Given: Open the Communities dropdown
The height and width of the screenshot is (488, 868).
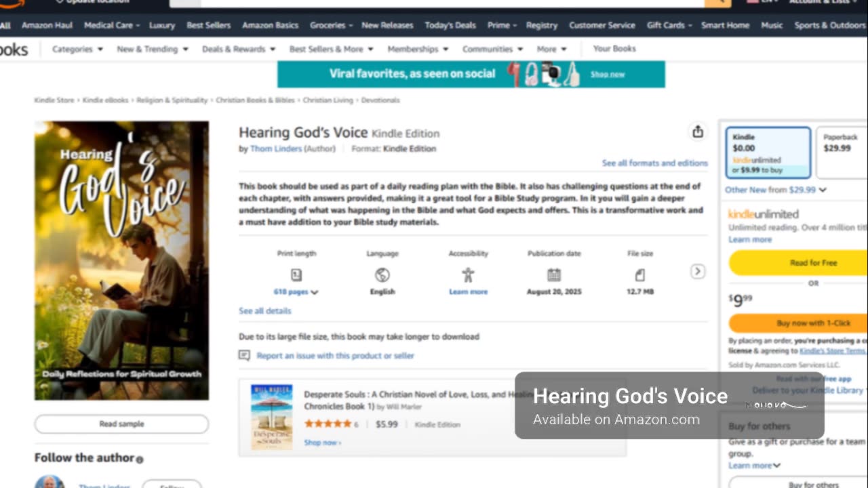Looking at the screenshot, I should coord(492,49).
